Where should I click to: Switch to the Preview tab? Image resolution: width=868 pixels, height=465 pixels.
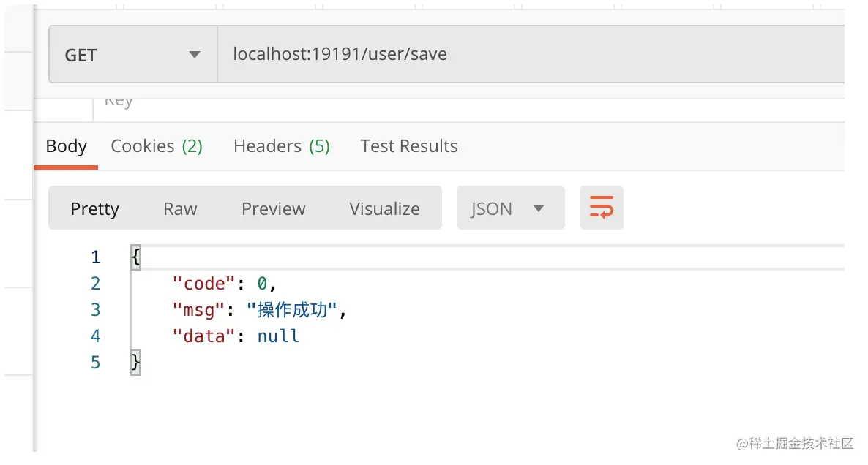(273, 208)
